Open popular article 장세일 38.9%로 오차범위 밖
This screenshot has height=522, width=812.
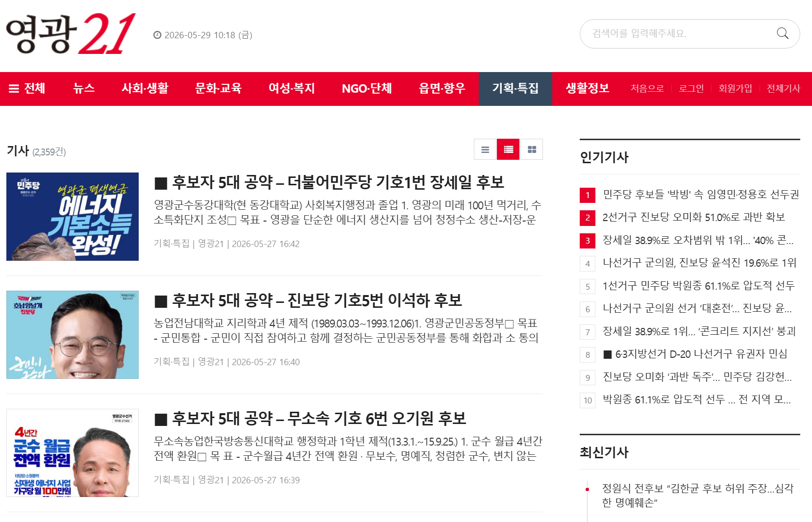(698, 240)
